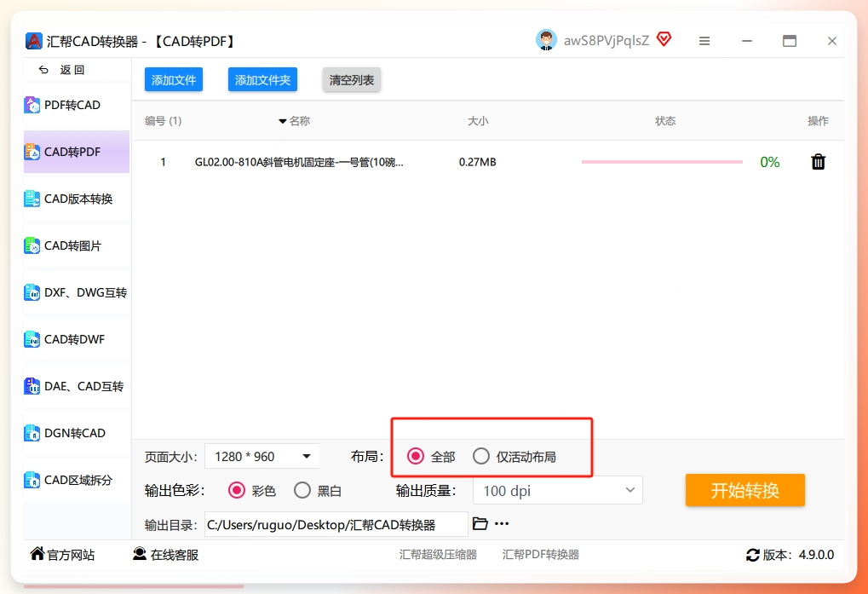
Task: Click the 状态 column header
Action: [665, 121]
